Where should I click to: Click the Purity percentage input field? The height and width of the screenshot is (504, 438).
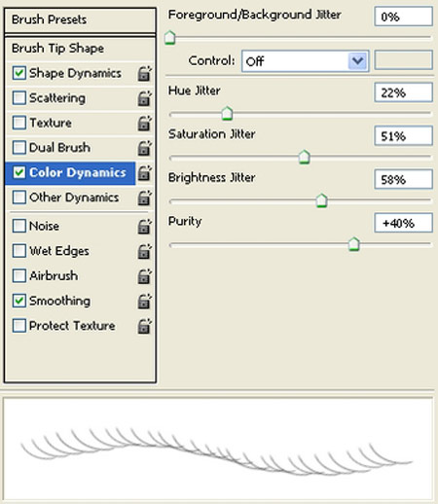point(403,223)
